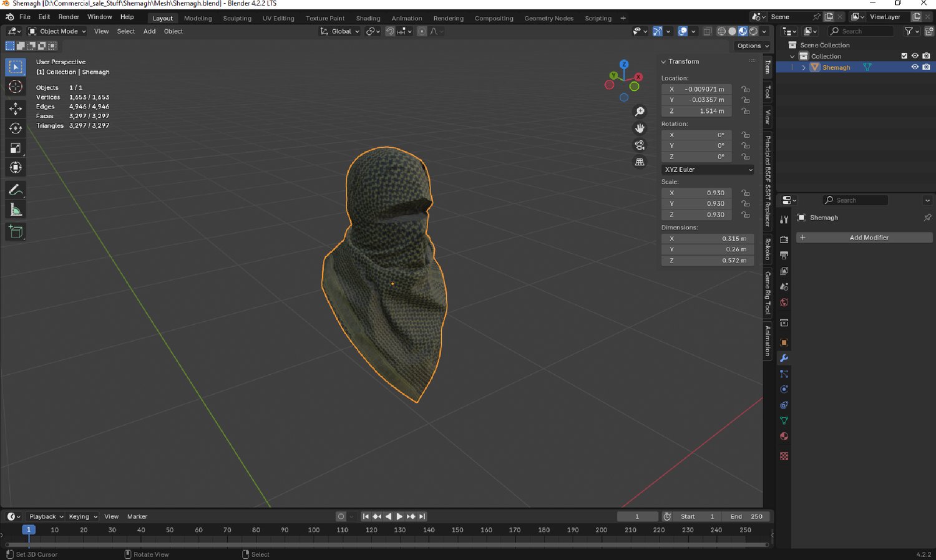
Task: Click the End frame 250 field
Action: point(746,516)
